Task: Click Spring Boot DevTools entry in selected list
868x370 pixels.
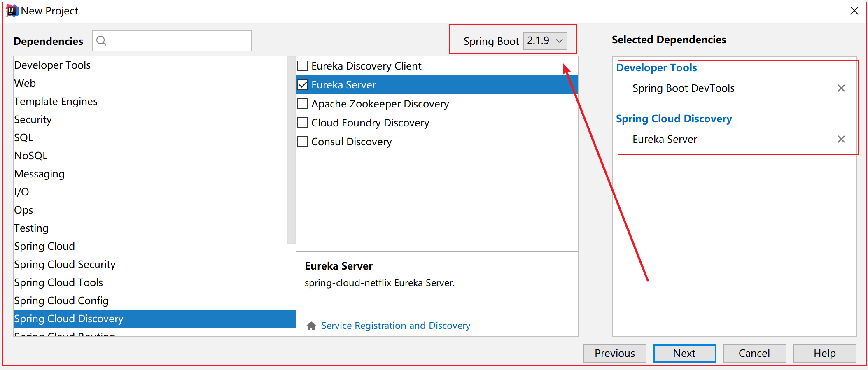Action: (x=684, y=88)
